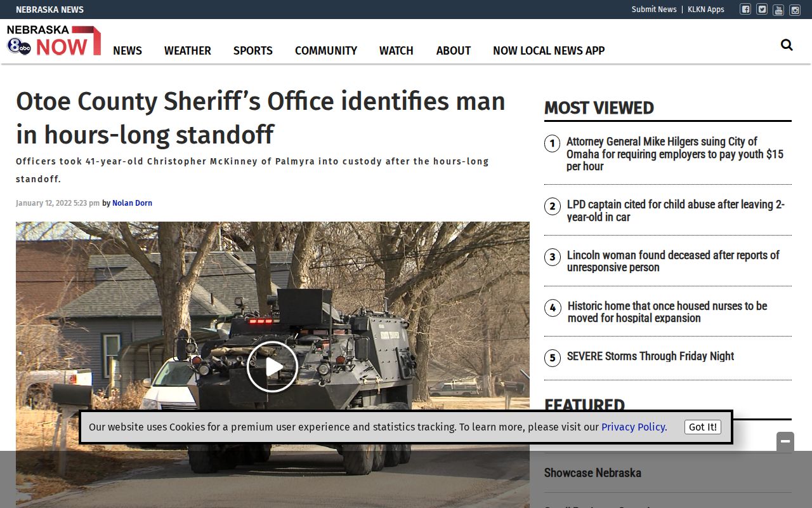The height and width of the screenshot is (508, 812).
Task: Open the Facebook social icon
Action: point(745,10)
